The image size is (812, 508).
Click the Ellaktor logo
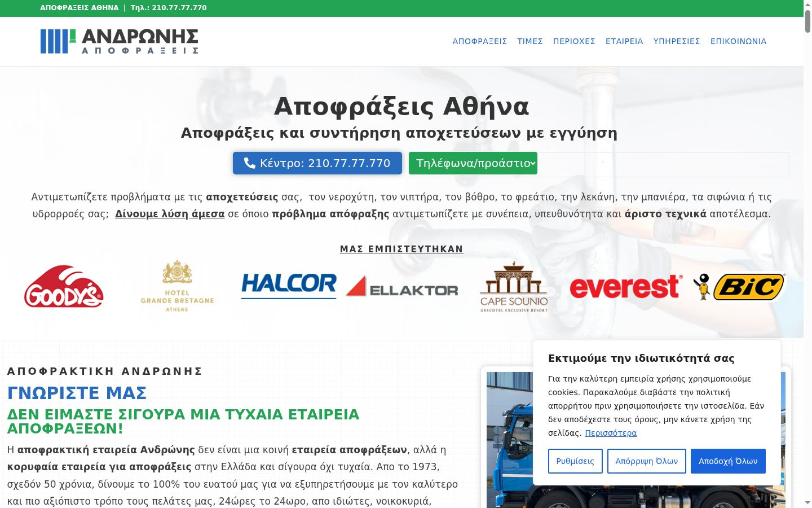point(402,286)
